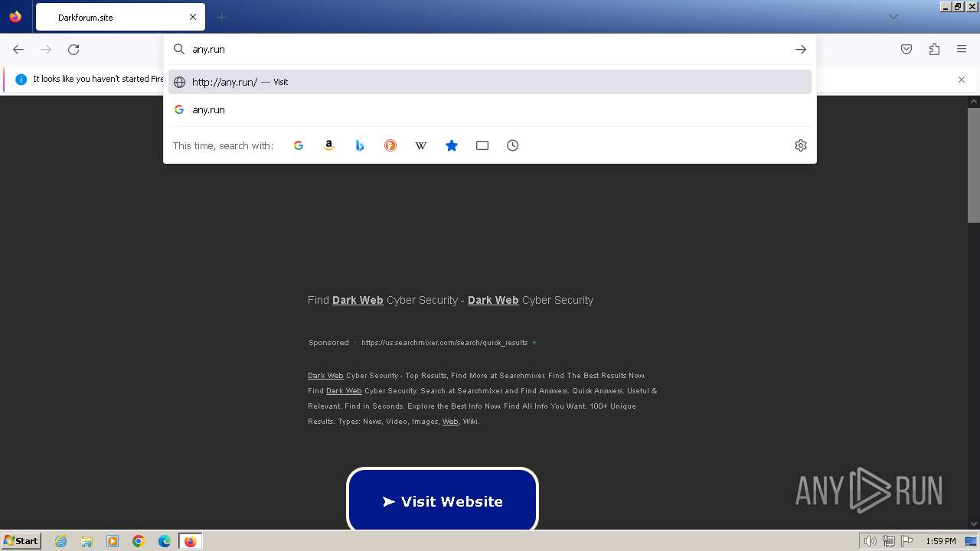The height and width of the screenshot is (551, 980).
Task: Search this time with Bing
Action: pos(360,145)
